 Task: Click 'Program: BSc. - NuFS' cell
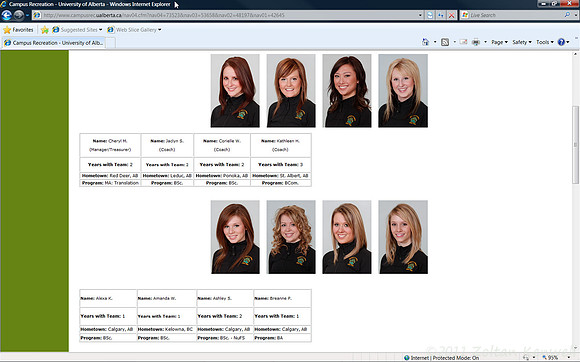pos(225,338)
